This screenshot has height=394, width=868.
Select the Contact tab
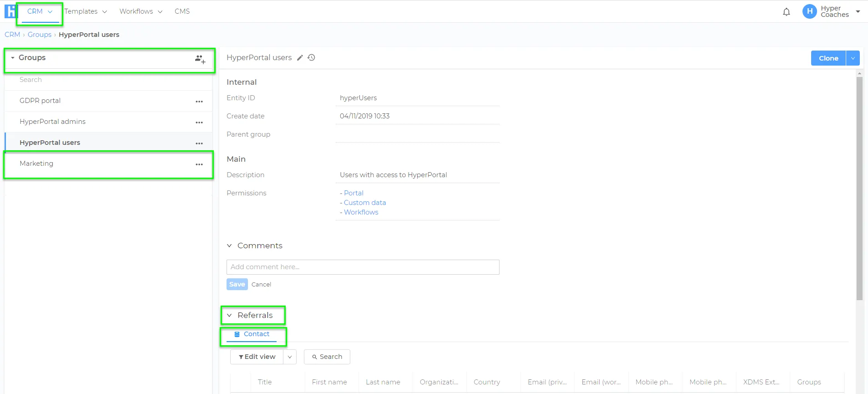coord(252,334)
